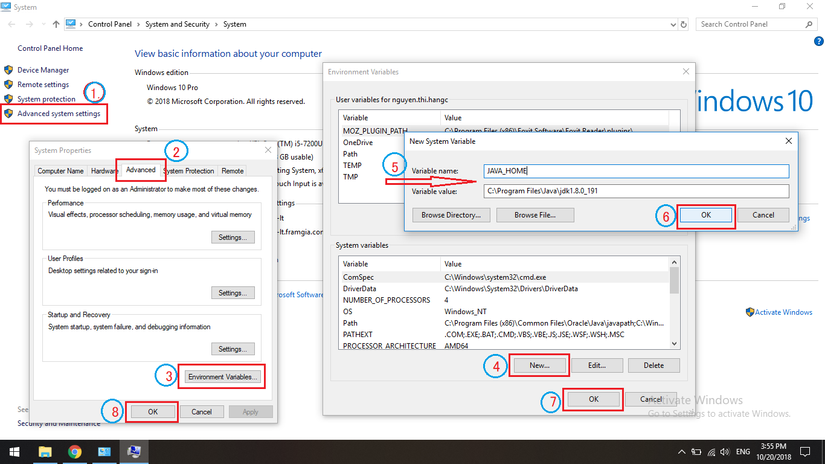The width and height of the screenshot is (825, 464).
Task: Select PATHEXT system variable row
Action: pyautogui.click(x=504, y=335)
